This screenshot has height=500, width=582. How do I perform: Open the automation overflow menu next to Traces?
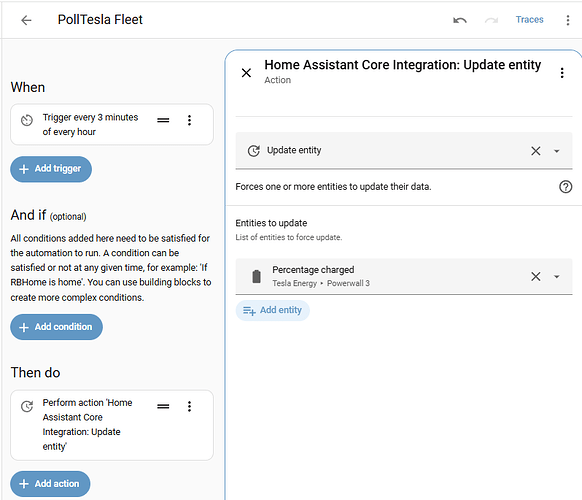568,20
